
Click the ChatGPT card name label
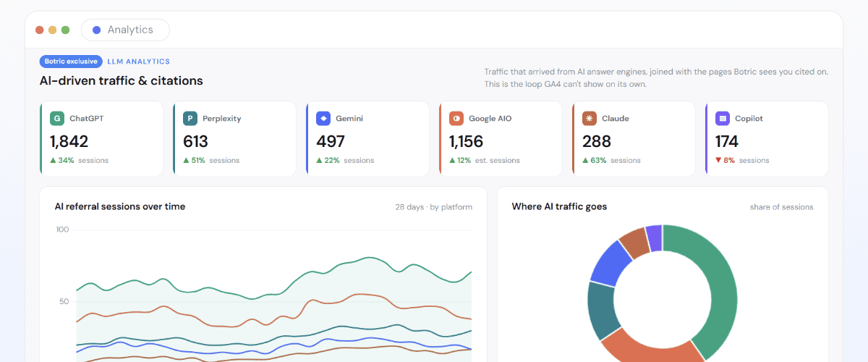coord(86,119)
